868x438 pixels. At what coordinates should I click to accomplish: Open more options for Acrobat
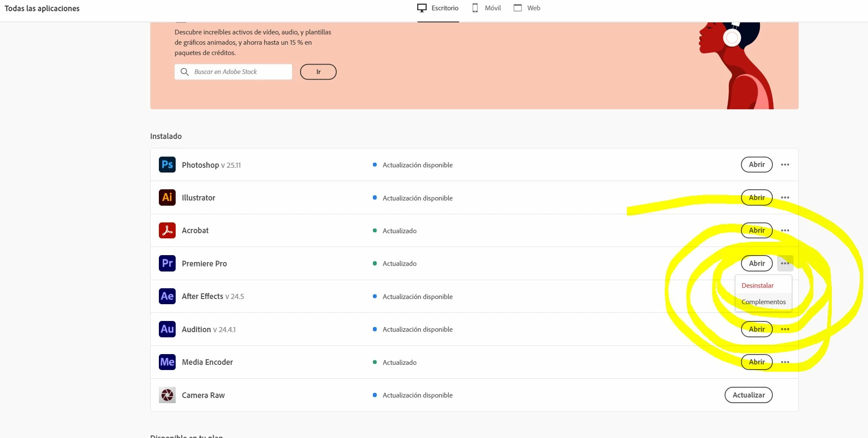pos(785,230)
